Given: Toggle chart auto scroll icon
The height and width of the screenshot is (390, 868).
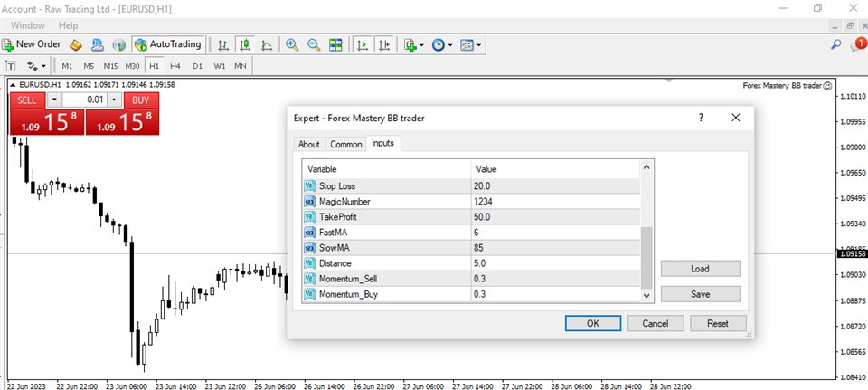Looking at the screenshot, I should 363,45.
